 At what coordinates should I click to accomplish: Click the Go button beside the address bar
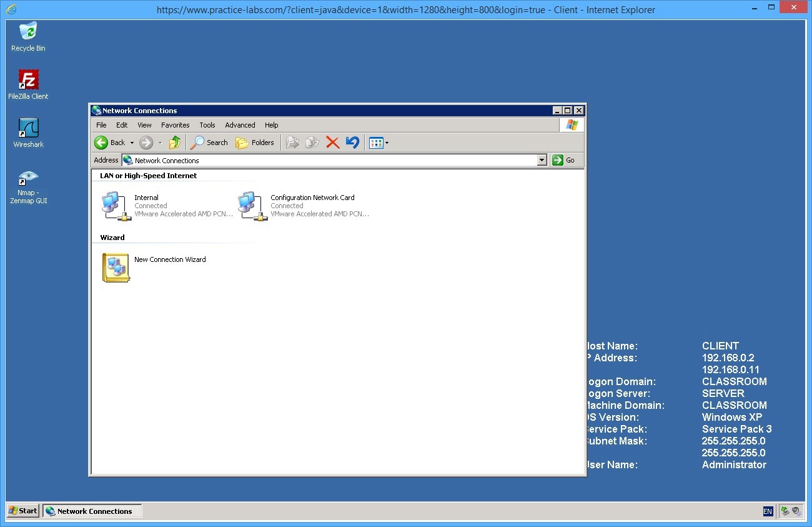pyautogui.click(x=563, y=161)
